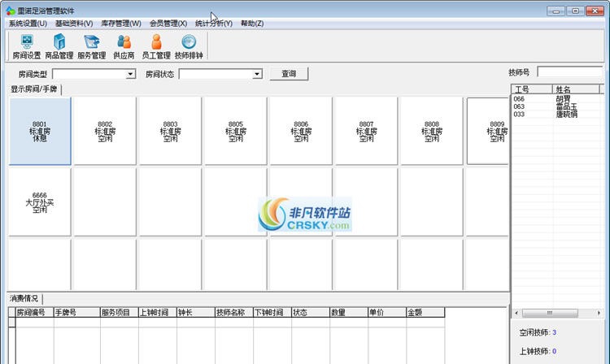Click the 工号 column header

[x=532, y=89]
